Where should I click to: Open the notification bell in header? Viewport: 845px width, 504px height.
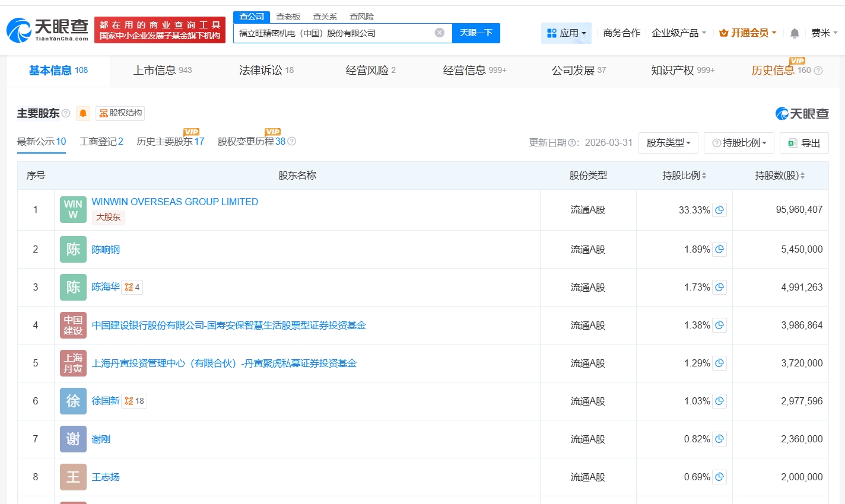pos(795,33)
